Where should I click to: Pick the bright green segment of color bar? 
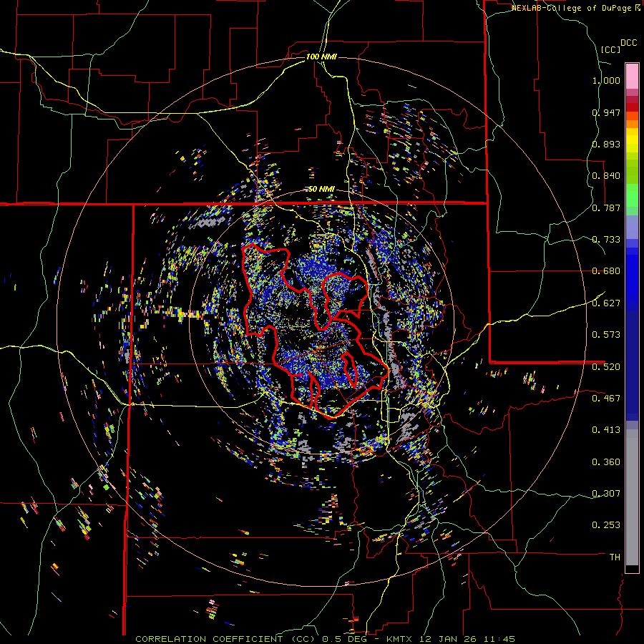(632, 195)
